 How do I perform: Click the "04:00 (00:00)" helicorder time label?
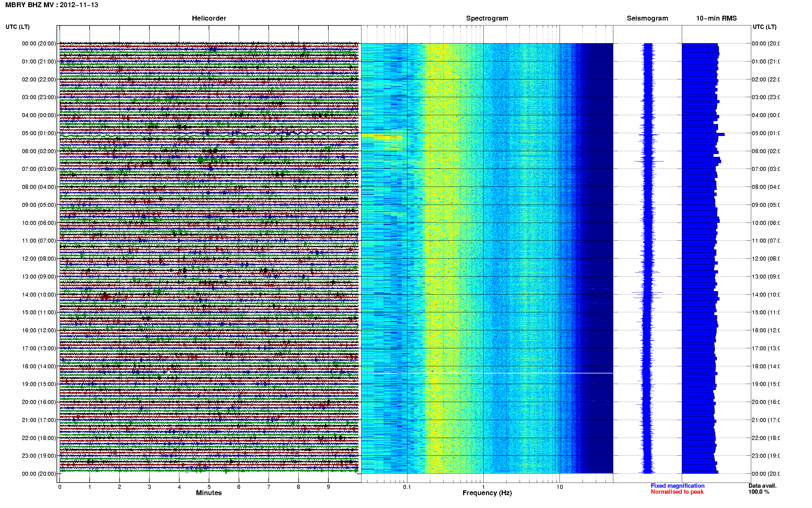pos(39,115)
